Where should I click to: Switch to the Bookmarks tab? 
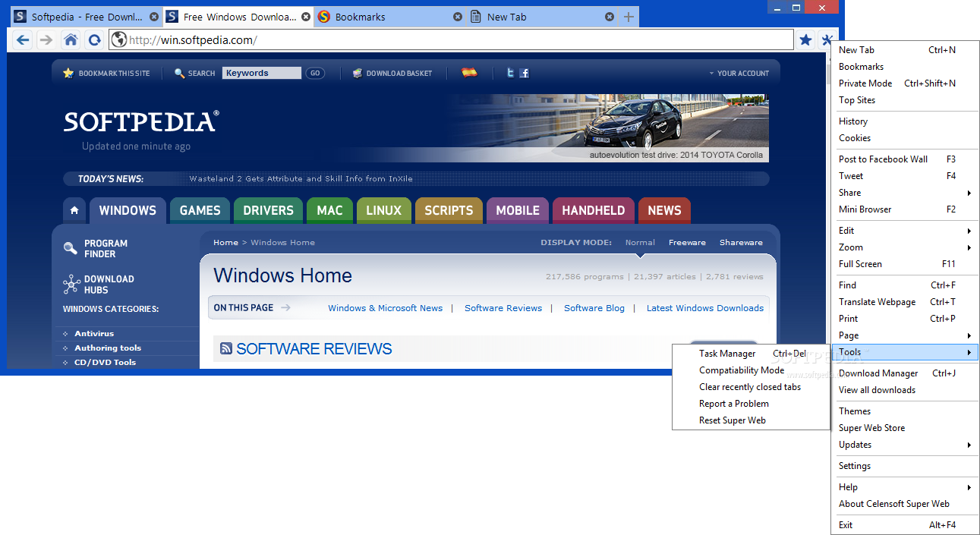[390, 17]
